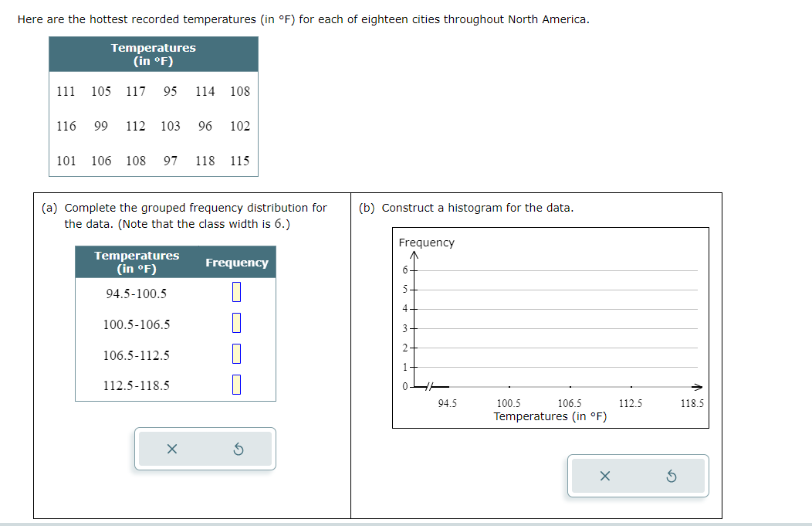
Task: Click the reset icon in part (a)
Action: tap(239, 449)
